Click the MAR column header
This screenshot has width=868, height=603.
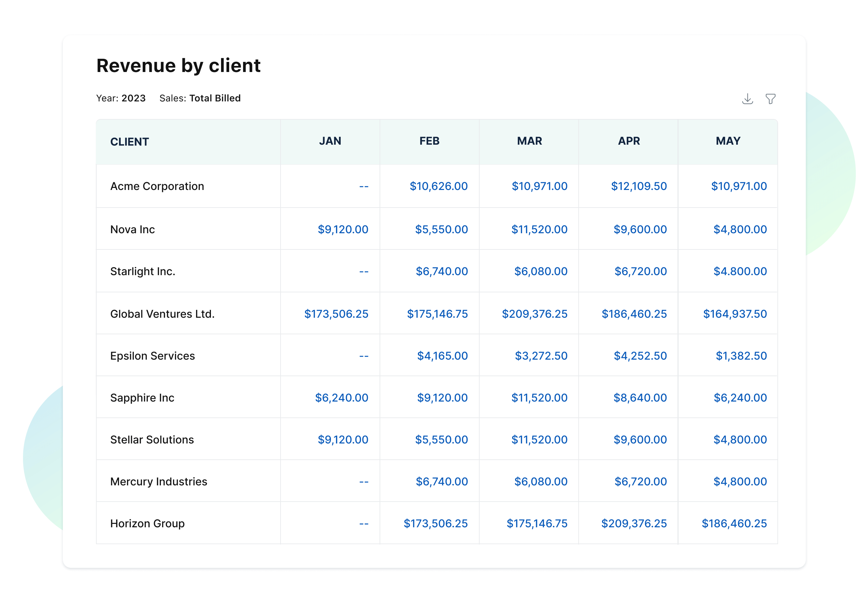point(529,141)
